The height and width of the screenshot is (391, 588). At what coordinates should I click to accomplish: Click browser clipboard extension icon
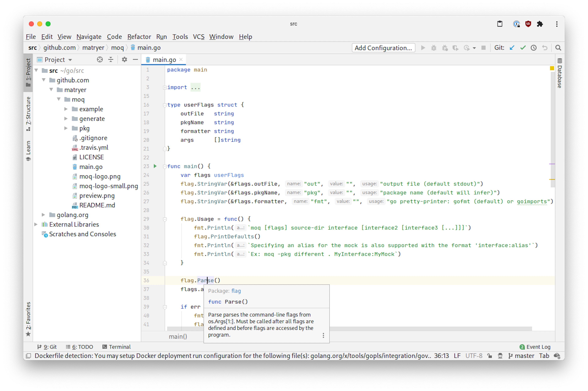pyautogui.click(x=499, y=24)
